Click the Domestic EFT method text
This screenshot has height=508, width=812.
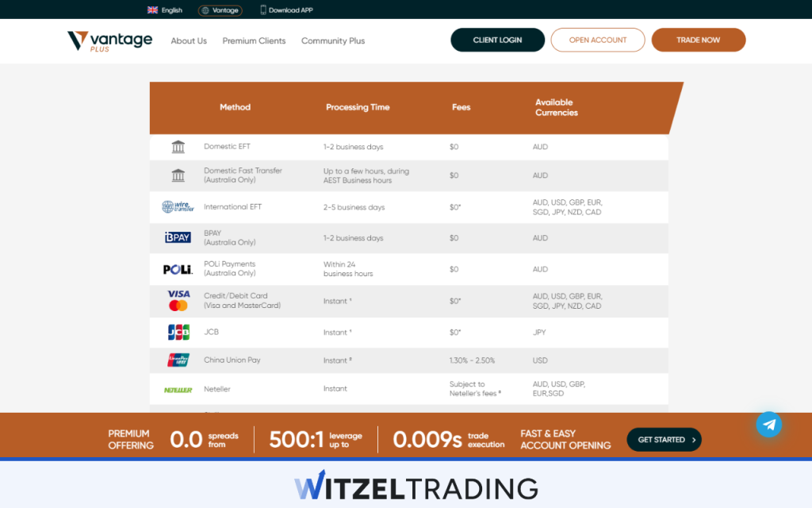coord(227,147)
